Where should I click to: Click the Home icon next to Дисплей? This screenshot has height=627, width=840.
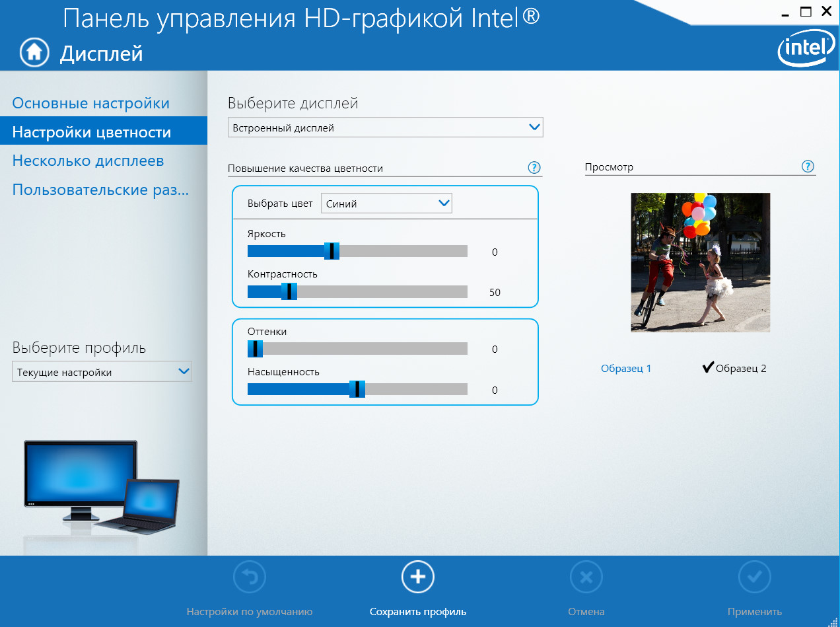[34, 52]
